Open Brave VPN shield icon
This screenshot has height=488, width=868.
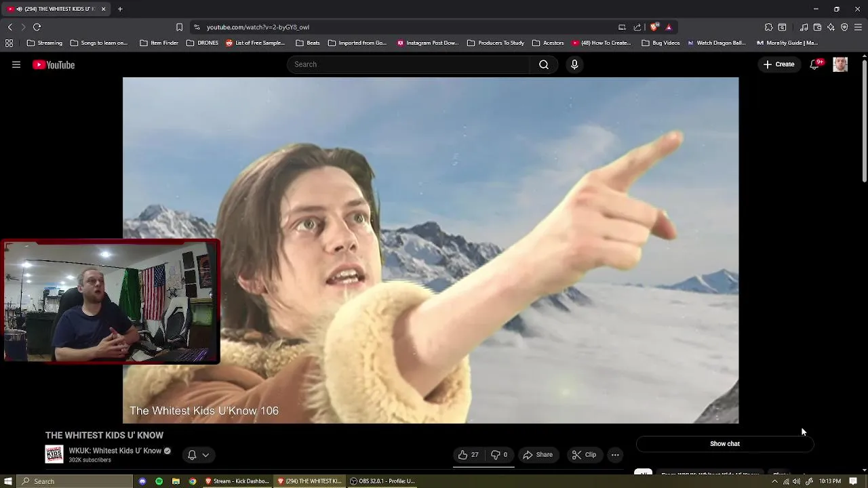[844, 27]
